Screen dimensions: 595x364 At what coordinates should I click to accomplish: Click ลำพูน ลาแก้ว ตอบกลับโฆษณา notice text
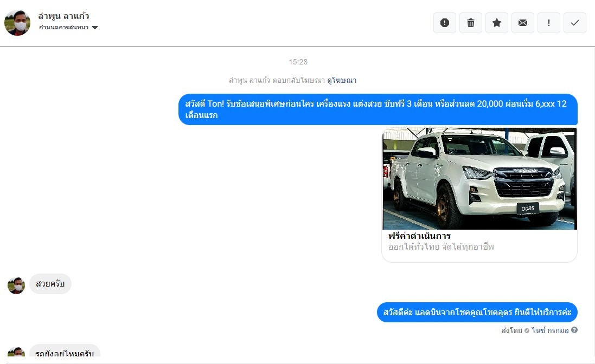click(x=277, y=80)
